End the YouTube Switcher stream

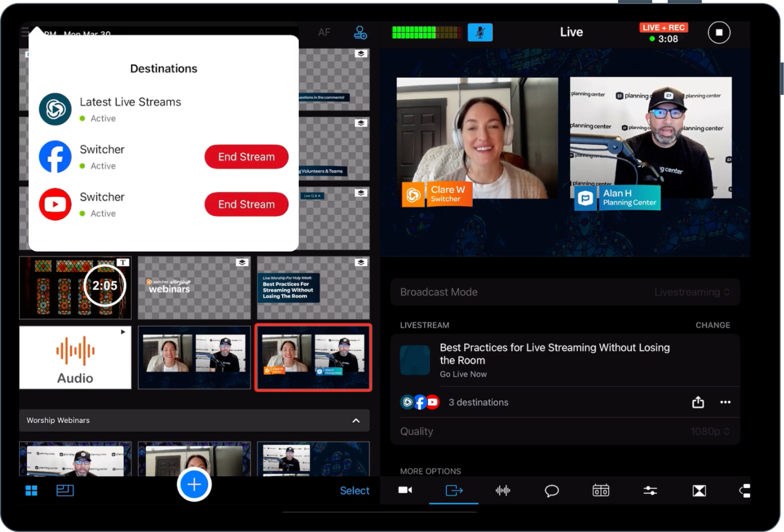point(246,204)
